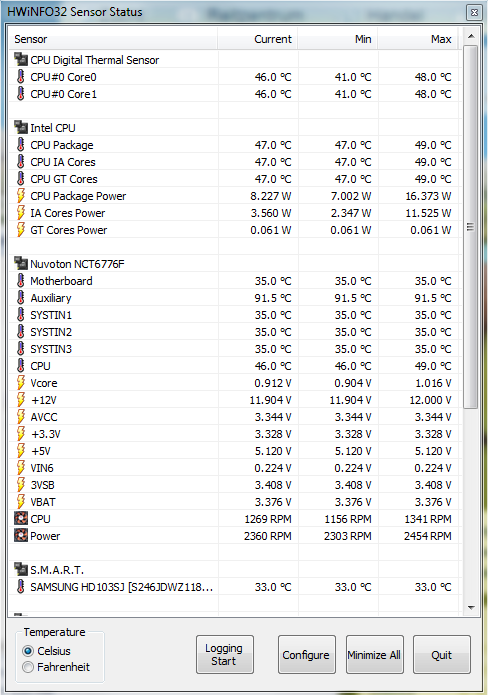Image resolution: width=488 pixels, height=695 pixels.
Task: Click fan icon beside CPU RPM row
Action: [x=20, y=519]
